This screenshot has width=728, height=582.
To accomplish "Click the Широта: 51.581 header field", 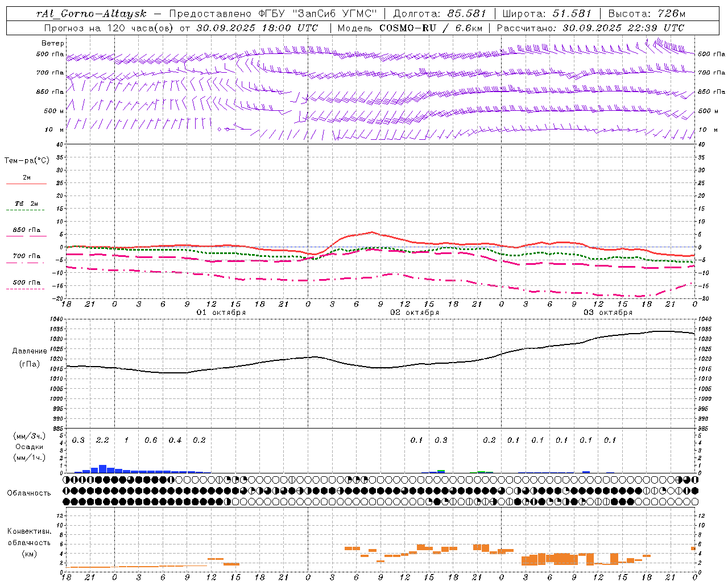I will click(x=547, y=13).
